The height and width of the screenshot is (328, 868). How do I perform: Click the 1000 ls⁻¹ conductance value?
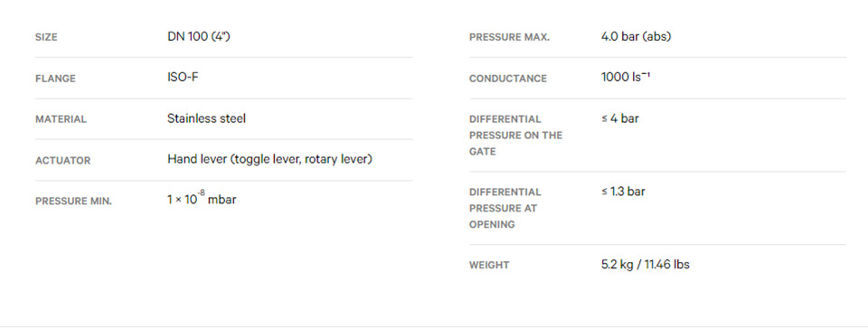coord(626,78)
